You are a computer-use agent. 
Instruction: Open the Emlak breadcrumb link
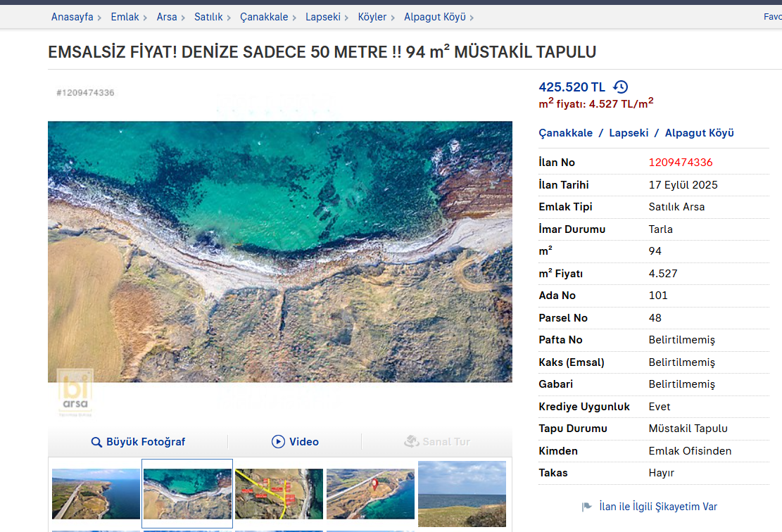click(125, 17)
